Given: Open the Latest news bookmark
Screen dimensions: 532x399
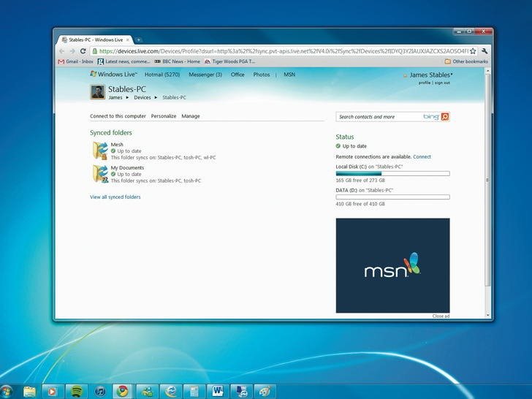Looking at the screenshot, I should pos(123,61).
